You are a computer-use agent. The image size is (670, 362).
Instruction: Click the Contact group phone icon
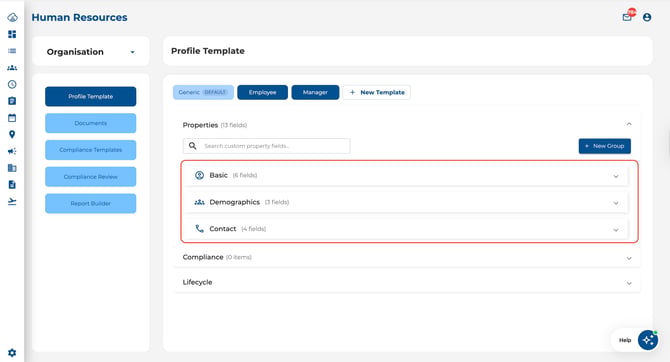click(x=199, y=229)
